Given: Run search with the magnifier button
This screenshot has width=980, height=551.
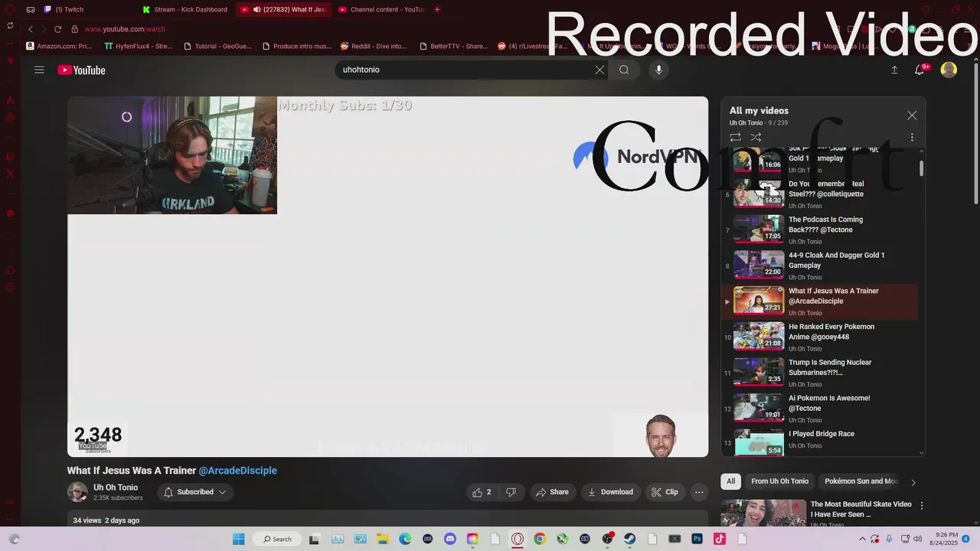Looking at the screenshot, I should [624, 70].
